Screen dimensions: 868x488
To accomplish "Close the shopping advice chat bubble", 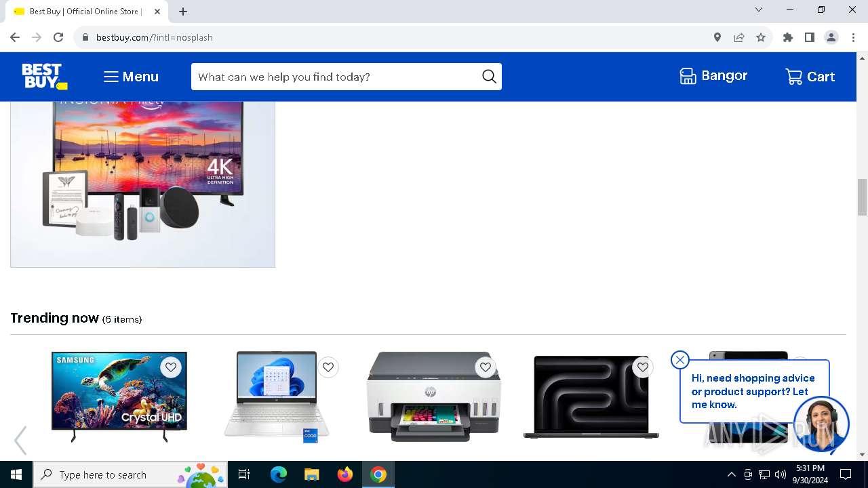I will click(x=679, y=360).
